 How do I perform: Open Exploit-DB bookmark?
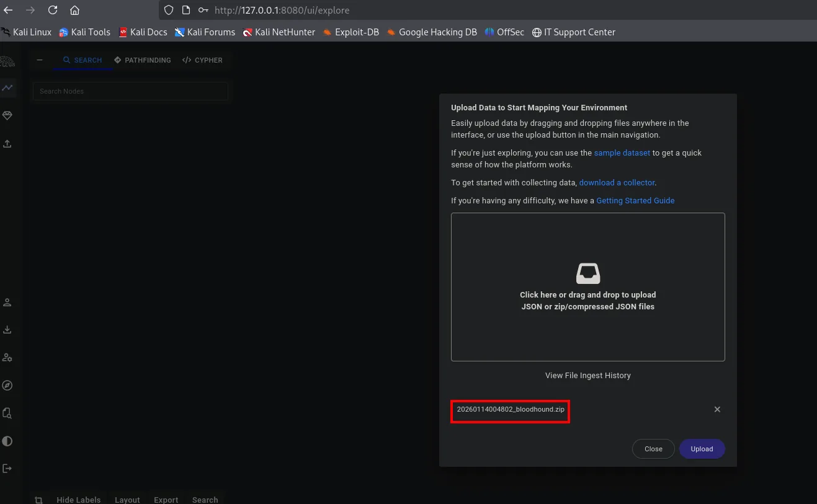(x=351, y=32)
